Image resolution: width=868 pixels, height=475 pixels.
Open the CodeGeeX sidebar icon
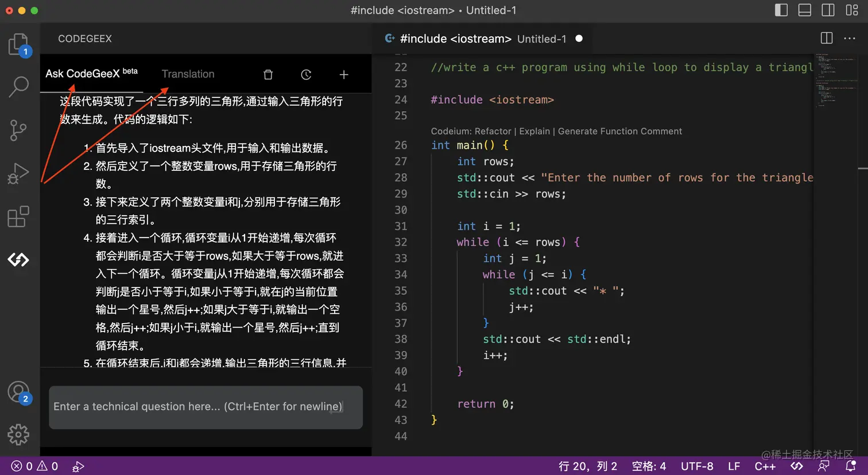(19, 260)
